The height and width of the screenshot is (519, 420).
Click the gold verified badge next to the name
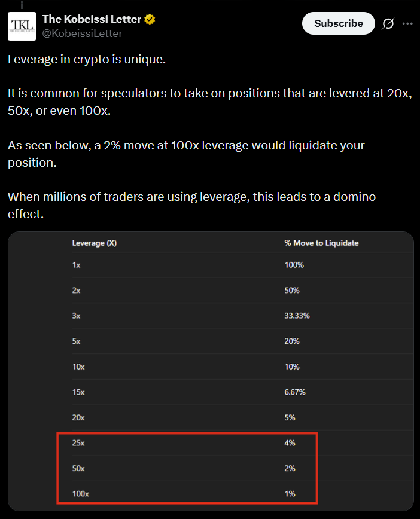point(149,19)
